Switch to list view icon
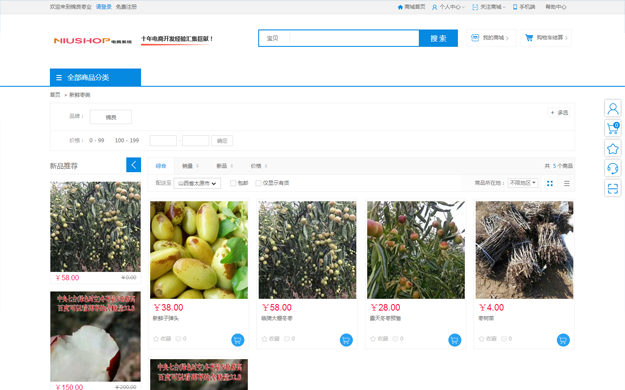 pyautogui.click(x=566, y=183)
